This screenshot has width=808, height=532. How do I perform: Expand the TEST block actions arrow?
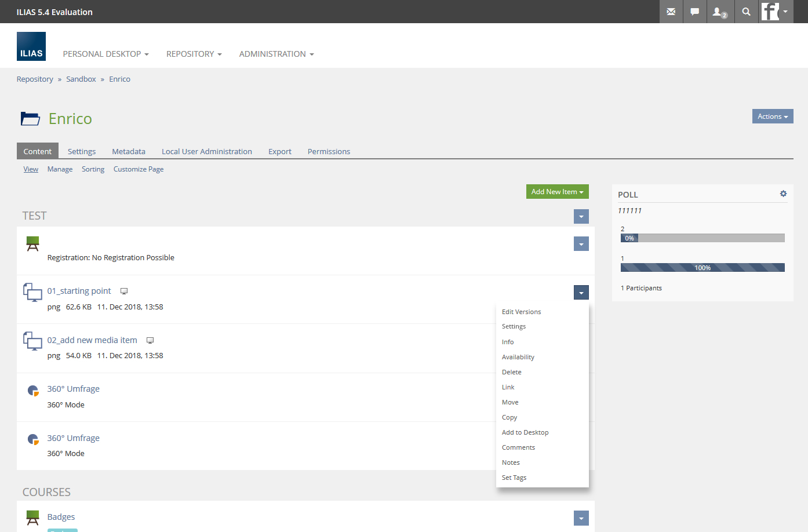[581, 217]
